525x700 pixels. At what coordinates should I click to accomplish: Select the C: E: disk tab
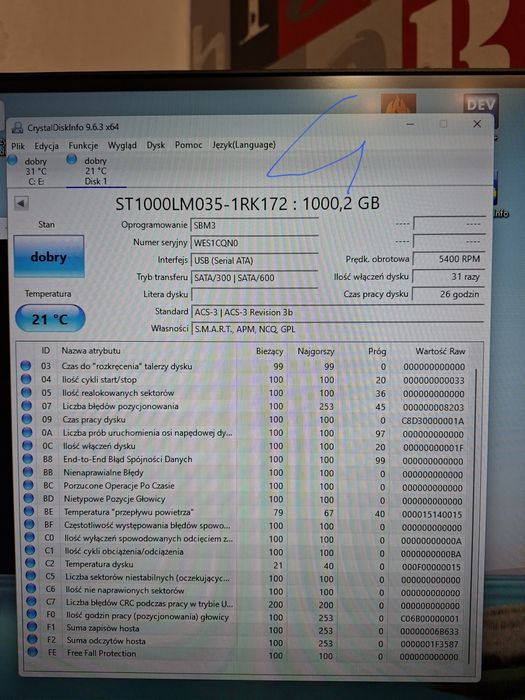tap(29, 171)
